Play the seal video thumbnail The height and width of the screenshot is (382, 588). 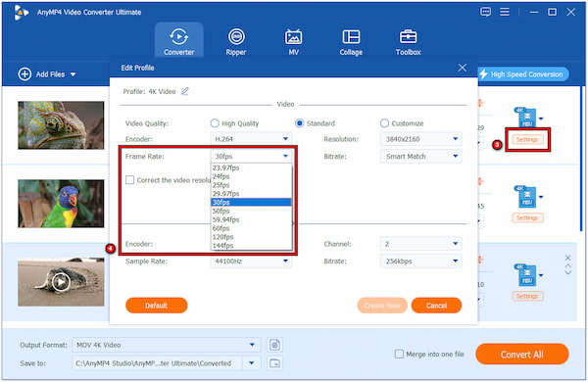click(61, 282)
